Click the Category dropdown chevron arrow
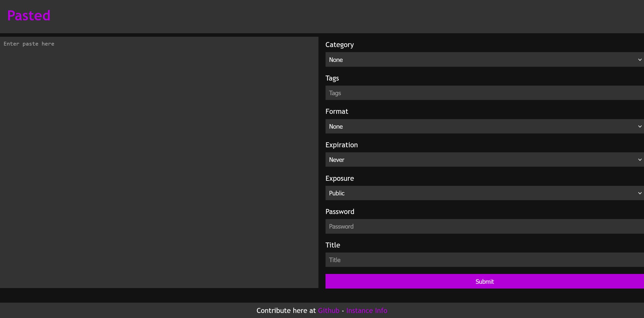The width and height of the screenshot is (644, 318). pos(640,60)
